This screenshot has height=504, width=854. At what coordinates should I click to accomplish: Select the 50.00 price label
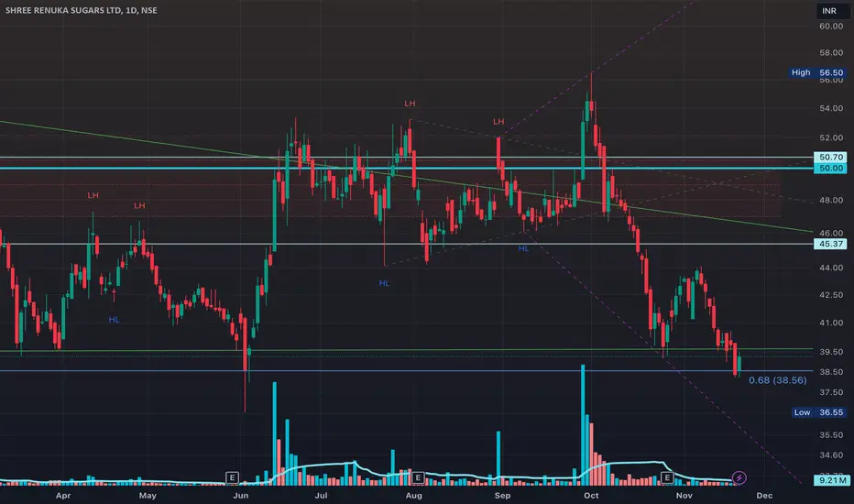coord(830,168)
